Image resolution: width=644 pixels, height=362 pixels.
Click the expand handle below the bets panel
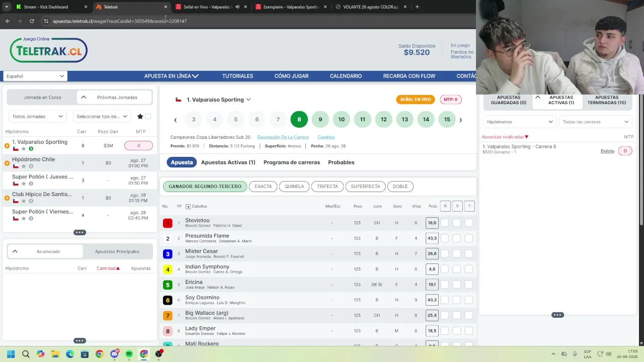[557, 315]
